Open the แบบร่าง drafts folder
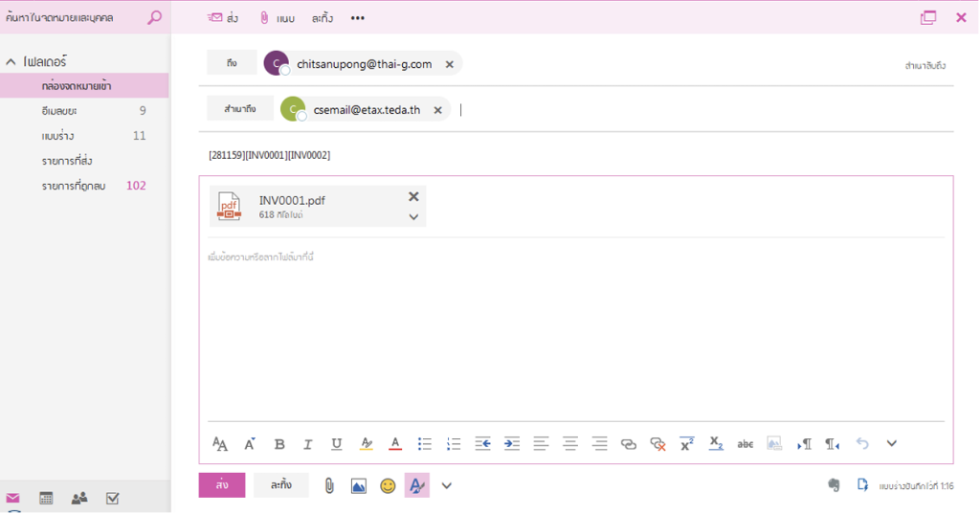The image size is (980, 514). tap(58, 136)
